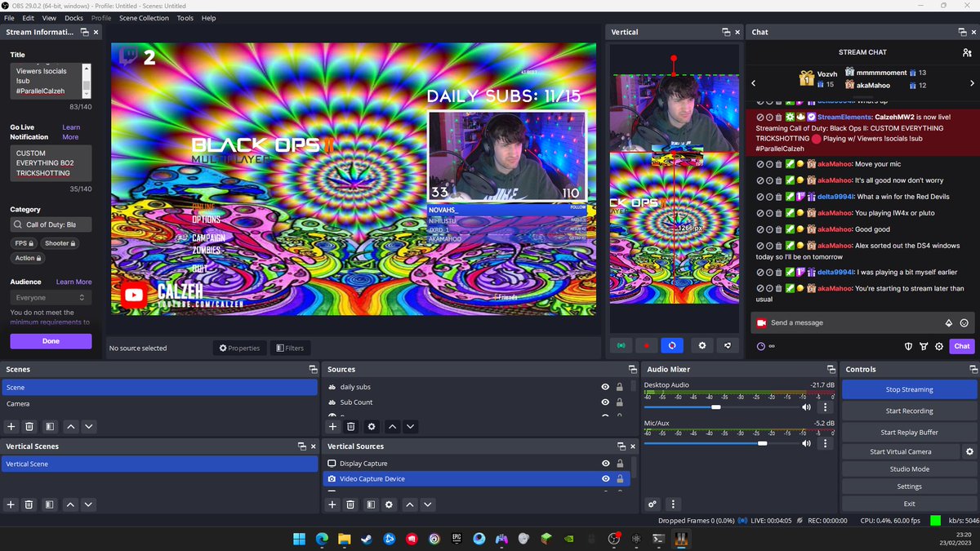
Task: Open the Help menu
Action: (208, 18)
